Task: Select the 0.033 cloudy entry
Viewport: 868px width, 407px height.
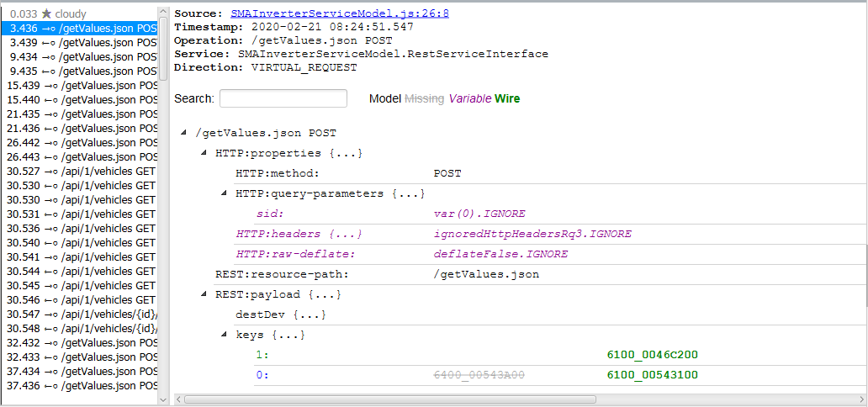Action: pos(80,13)
